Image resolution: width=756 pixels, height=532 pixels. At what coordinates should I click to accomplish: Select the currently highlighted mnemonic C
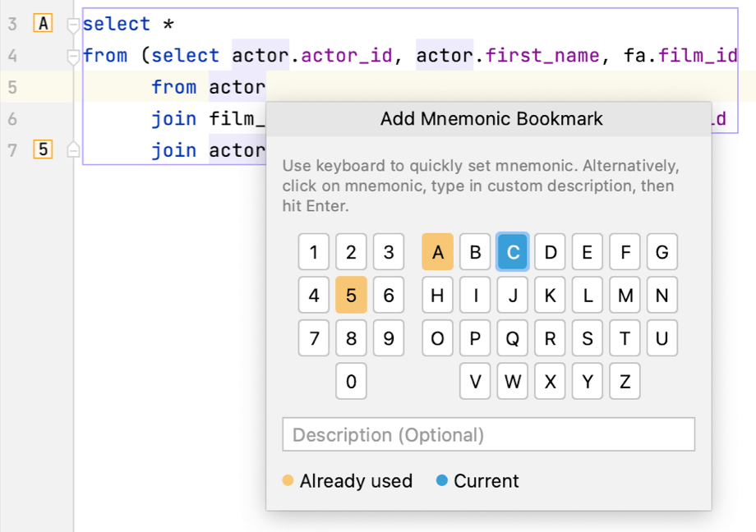click(x=513, y=252)
